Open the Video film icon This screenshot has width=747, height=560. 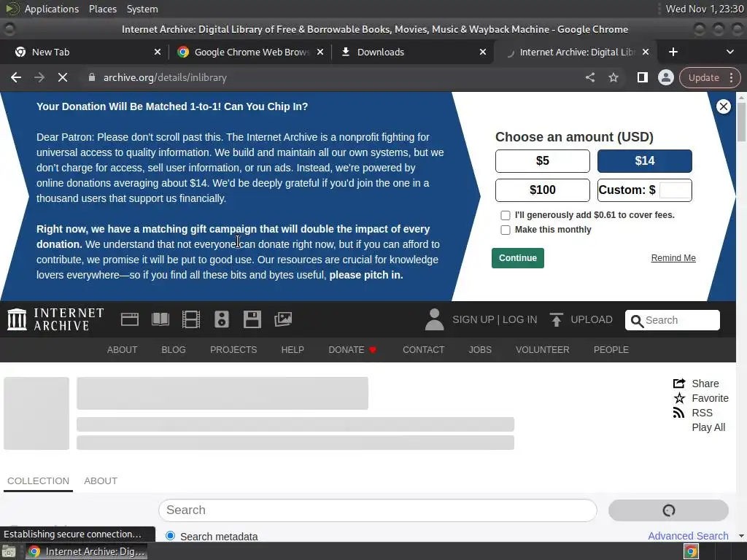pyautogui.click(x=191, y=319)
